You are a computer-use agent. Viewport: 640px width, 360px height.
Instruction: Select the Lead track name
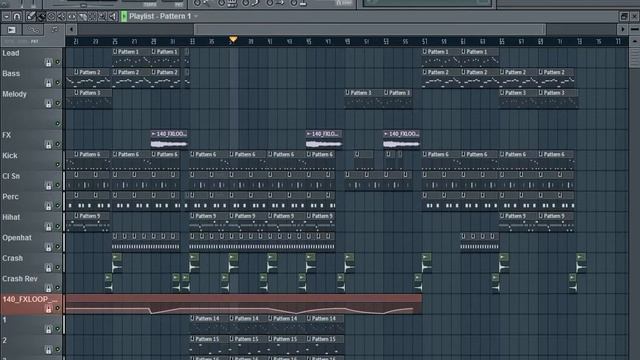[11, 53]
